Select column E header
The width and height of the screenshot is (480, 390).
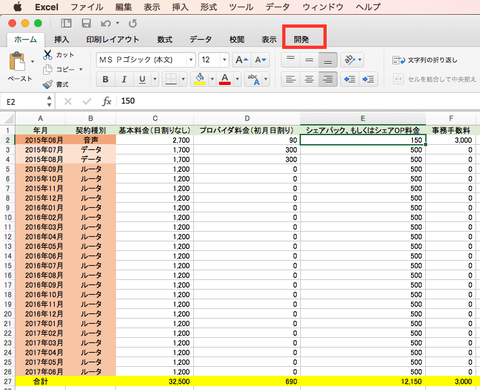click(x=363, y=118)
